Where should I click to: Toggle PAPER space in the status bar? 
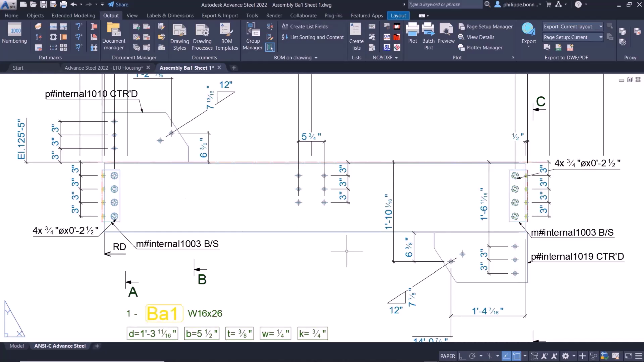tap(447, 356)
